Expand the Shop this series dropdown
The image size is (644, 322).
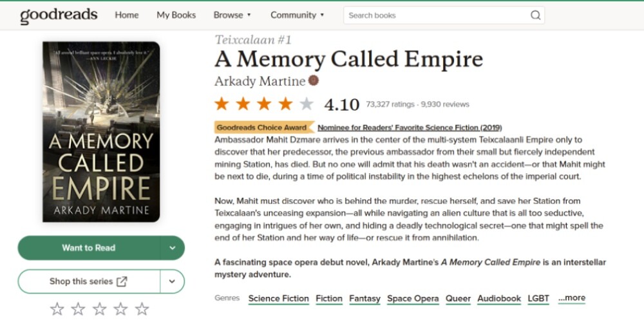click(x=172, y=281)
